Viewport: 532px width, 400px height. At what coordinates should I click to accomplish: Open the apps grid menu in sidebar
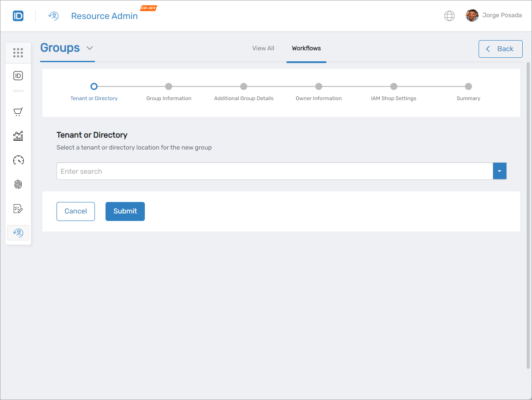(x=18, y=53)
